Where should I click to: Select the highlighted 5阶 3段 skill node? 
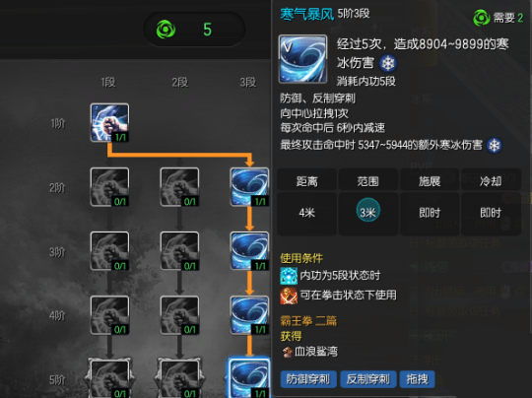[249, 377]
